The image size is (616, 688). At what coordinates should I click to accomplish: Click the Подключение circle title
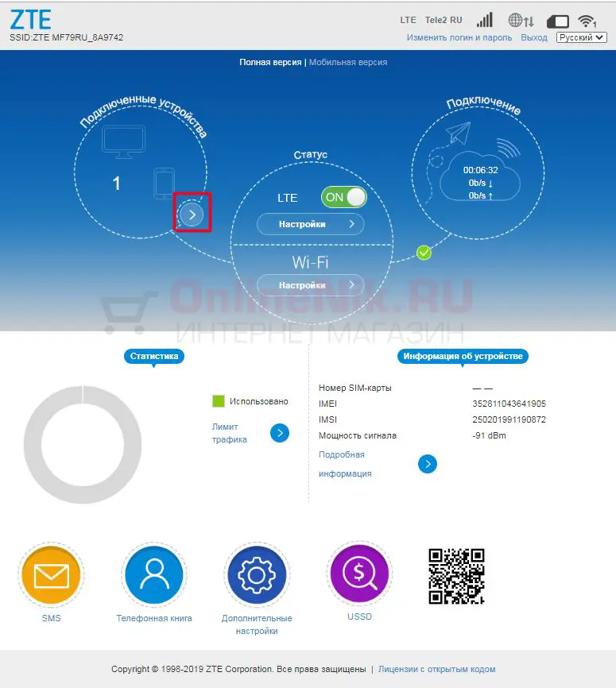(483, 106)
